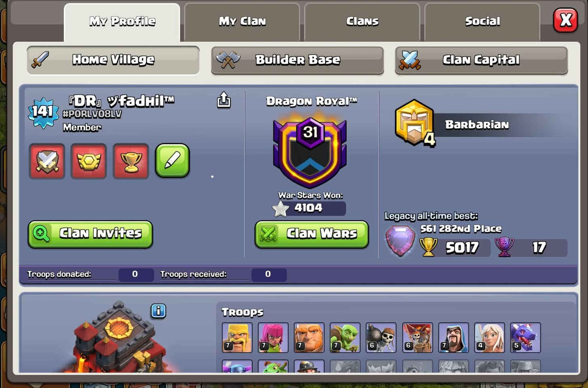This screenshot has height=388, width=588.
Task: Tap the green pencil edit button
Action: 173,160
